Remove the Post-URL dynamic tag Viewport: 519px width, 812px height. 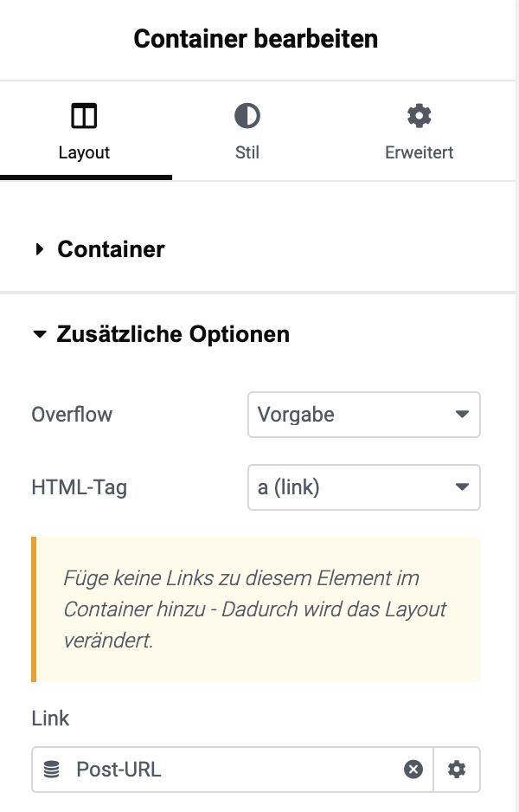pos(413,770)
